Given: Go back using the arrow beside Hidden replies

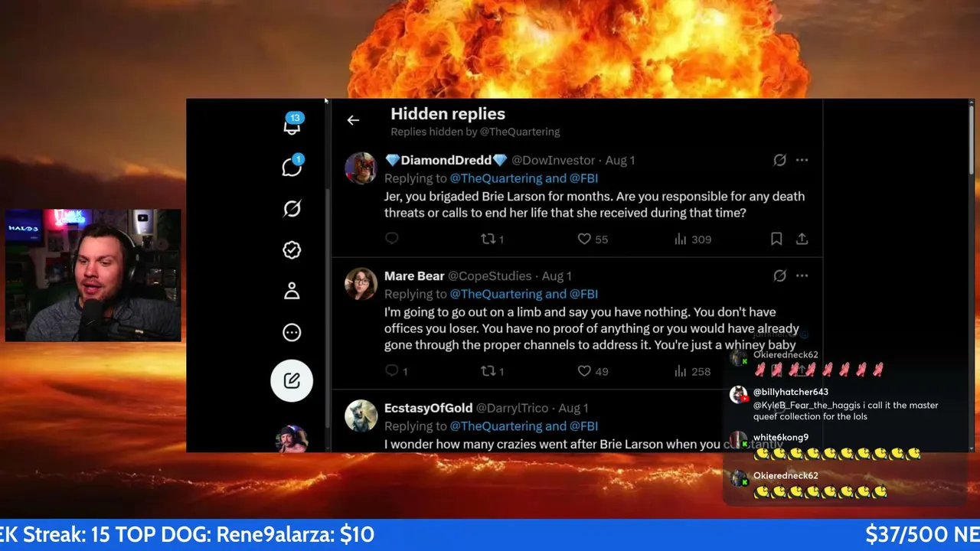Looking at the screenshot, I should (353, 120).
